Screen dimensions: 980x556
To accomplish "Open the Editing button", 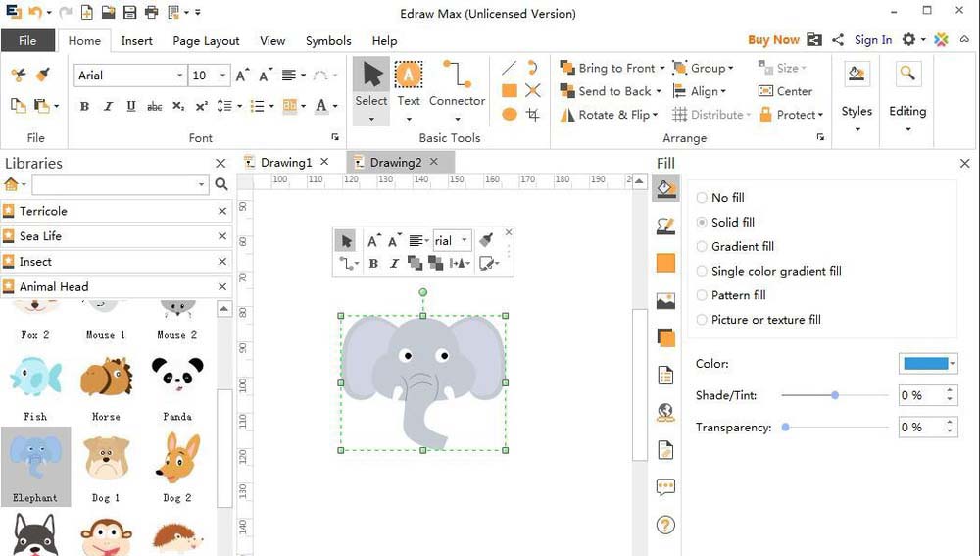I will 907,95.
